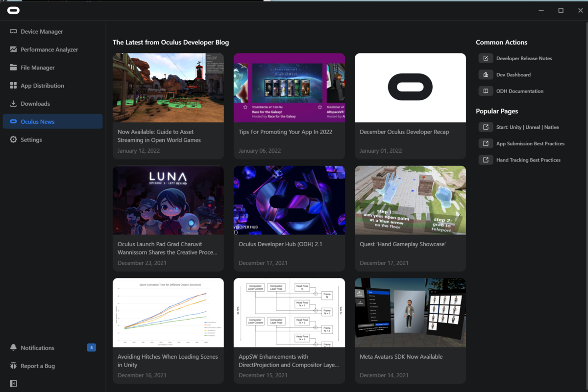This screenshot has width=588, height=392.
Task: Click the Downloads arrow icon
Action: coord(13,104)
